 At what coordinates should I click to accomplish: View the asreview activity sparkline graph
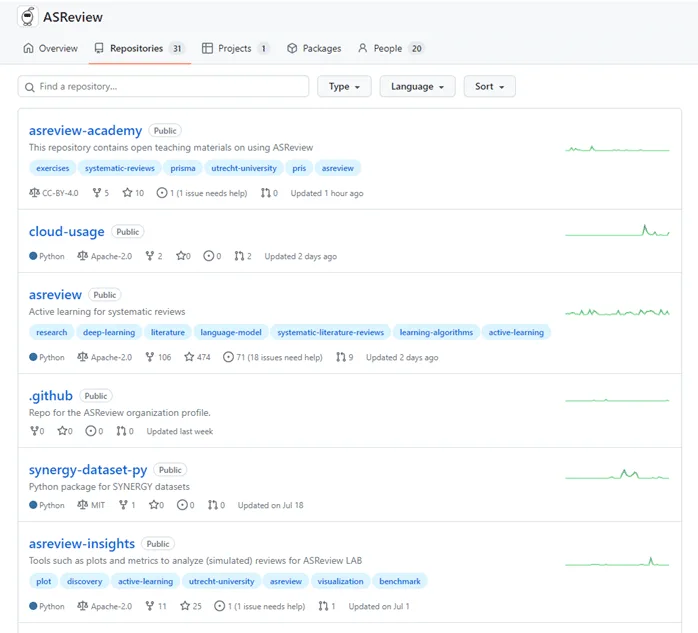coord(617,312)
